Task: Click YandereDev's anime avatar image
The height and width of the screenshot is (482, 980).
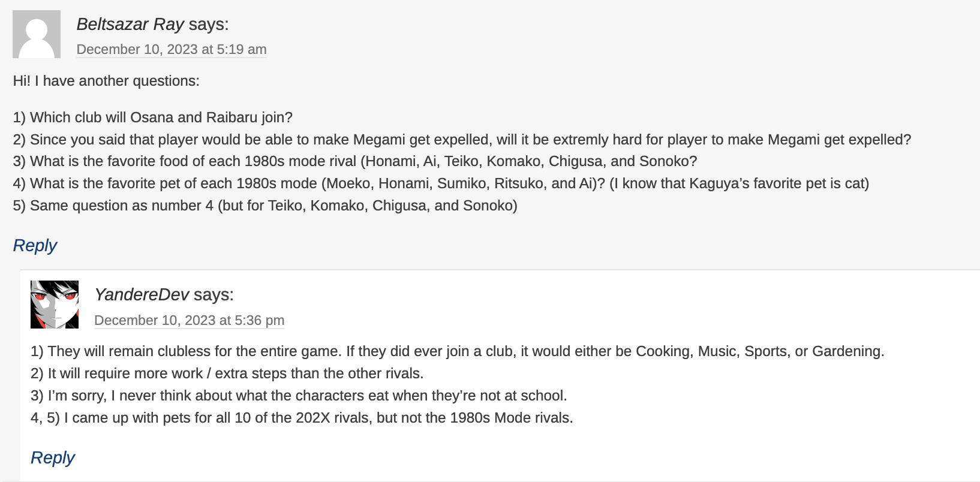Action: pos(55,305)
